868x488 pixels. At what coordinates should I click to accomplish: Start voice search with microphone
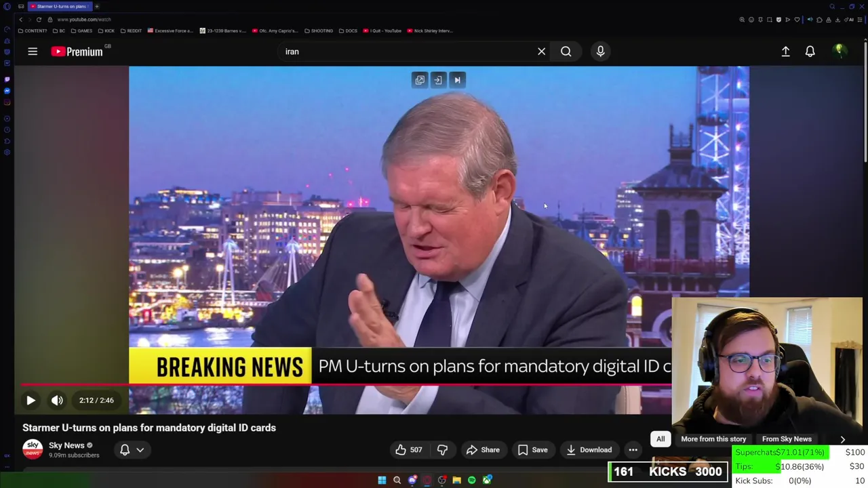(600, 52)
